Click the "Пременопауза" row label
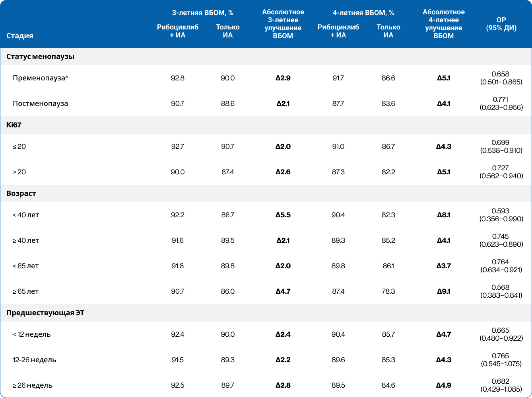532x398 pixels. (x=40, y=78)
